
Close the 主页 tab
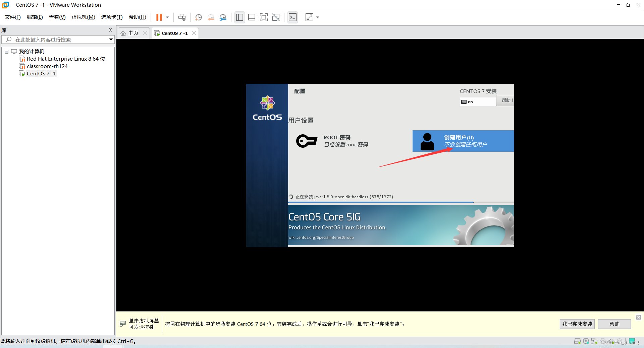pyautogui.click(x=145, y=33)
